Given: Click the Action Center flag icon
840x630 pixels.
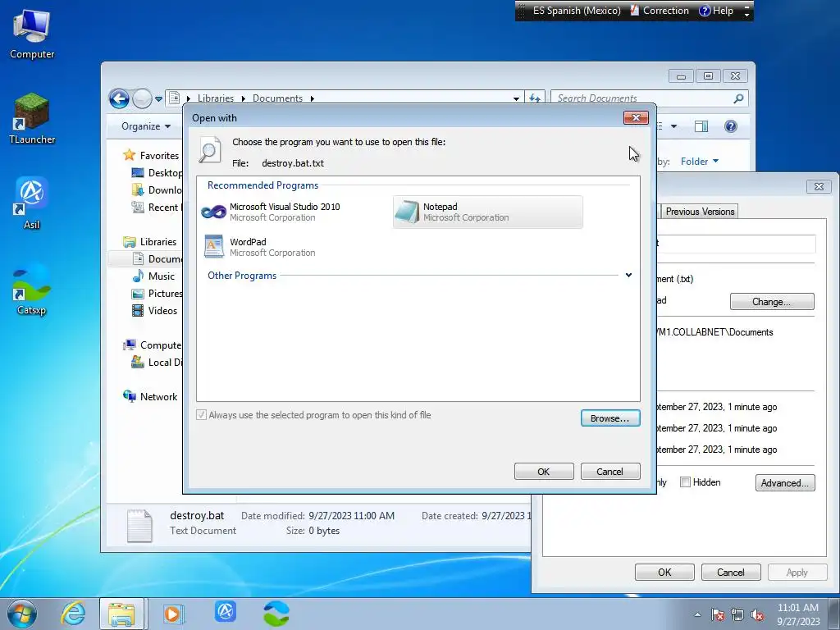Looking at the screenshot, I should point(717,614).
